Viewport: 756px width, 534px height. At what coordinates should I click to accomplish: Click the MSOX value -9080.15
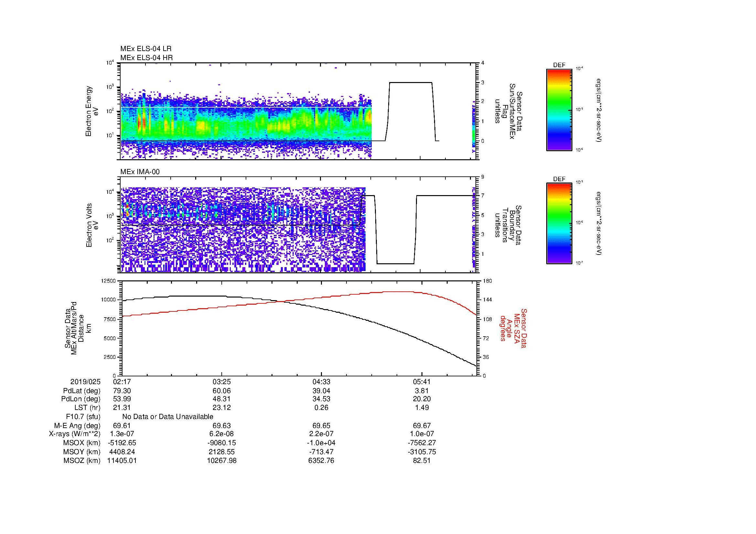tap(222, 443)
